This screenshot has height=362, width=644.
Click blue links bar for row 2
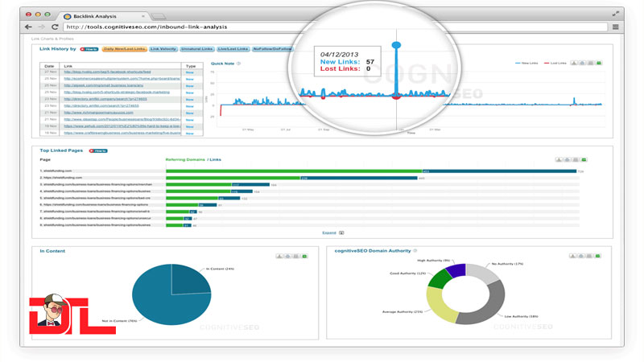[359, 178]
